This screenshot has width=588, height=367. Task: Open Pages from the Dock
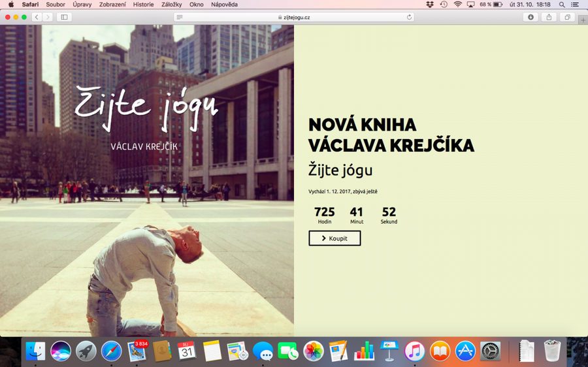point(338,351)
